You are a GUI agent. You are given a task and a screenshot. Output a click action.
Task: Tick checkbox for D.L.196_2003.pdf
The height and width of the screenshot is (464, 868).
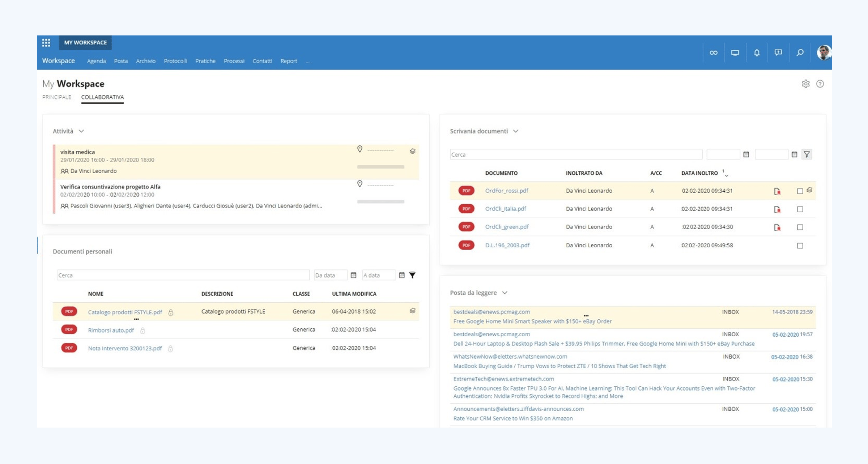[x=800, y=246]
